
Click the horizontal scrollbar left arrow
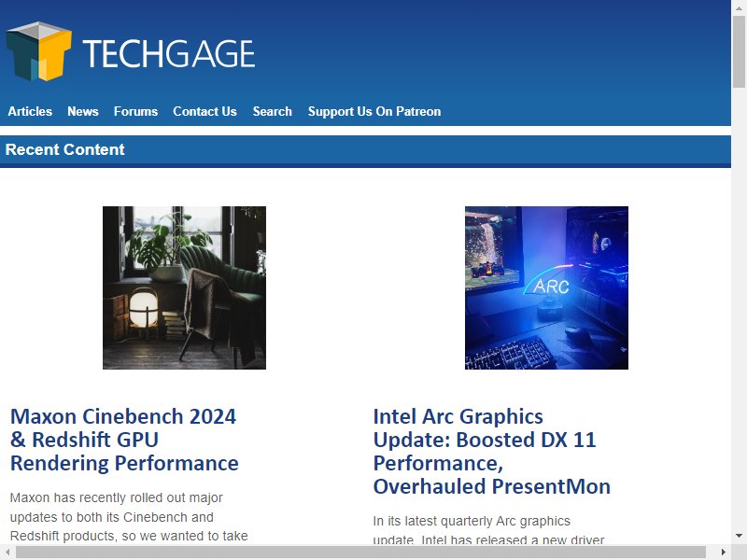pos(7,552)
